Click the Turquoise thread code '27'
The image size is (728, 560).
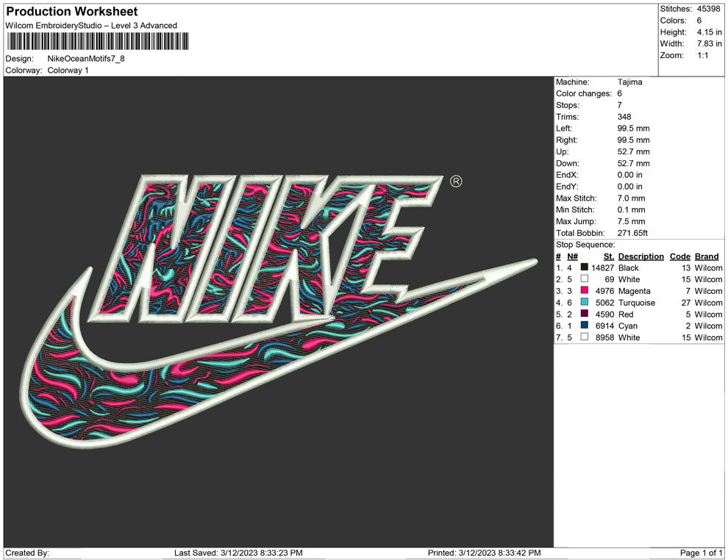coord(686,302)
